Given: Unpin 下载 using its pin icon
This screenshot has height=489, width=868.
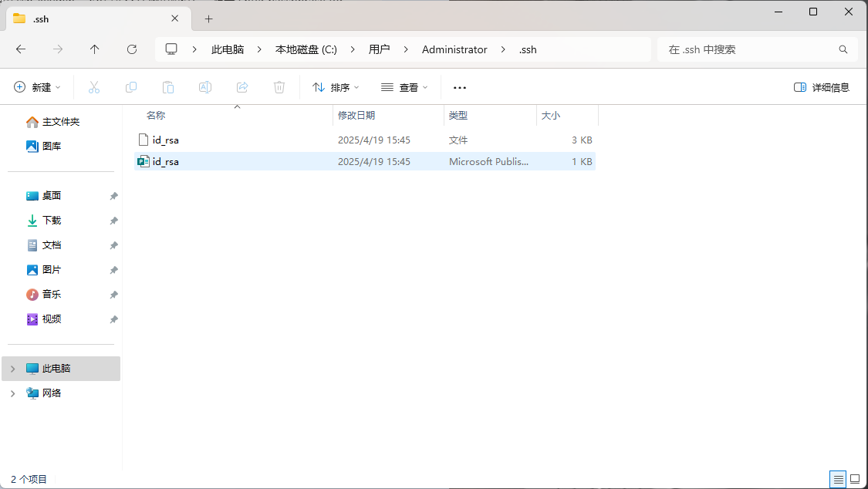Looking at the screenshot, I should click(x=113, y=221).
